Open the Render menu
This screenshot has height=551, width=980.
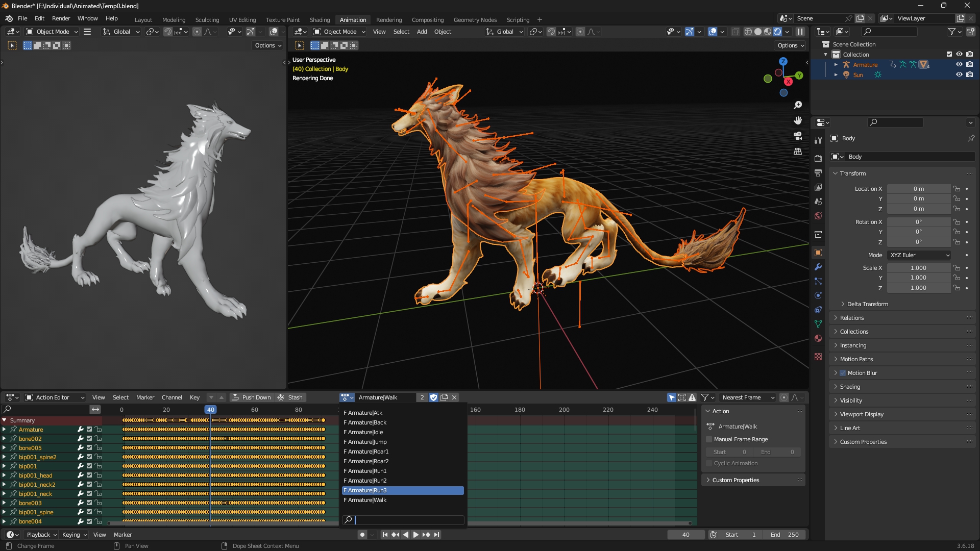tap(61, 18)
